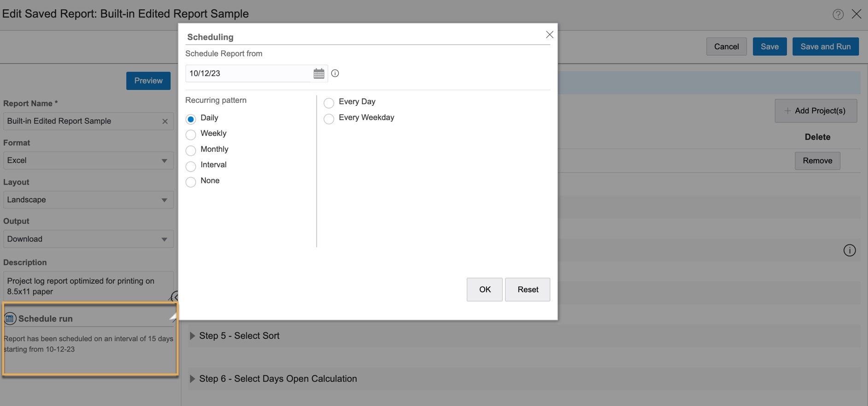The width and height of the screenshot is (868, 406).
Task: Select the Monthly recurring pattern
Action: coord(191,150)
